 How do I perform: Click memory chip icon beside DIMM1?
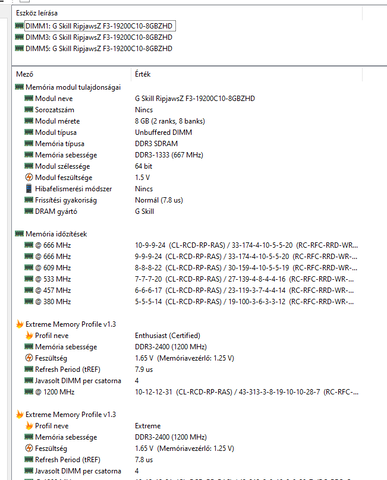[x=19, y=26]
